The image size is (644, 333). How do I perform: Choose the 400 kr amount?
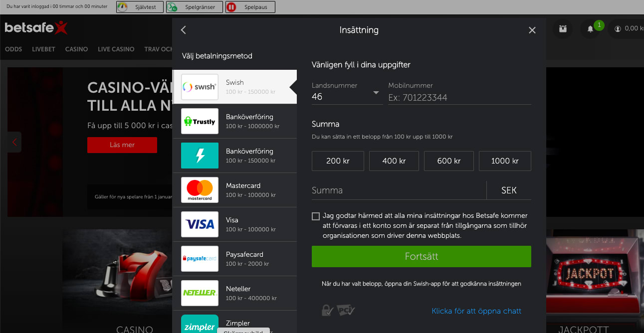click(x=394, y=161)
